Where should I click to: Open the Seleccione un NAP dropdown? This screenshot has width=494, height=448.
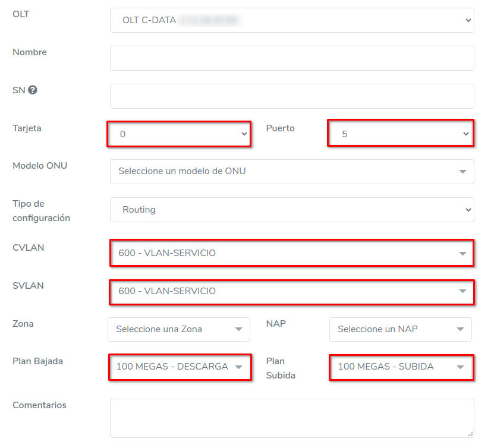pos(400,329)
